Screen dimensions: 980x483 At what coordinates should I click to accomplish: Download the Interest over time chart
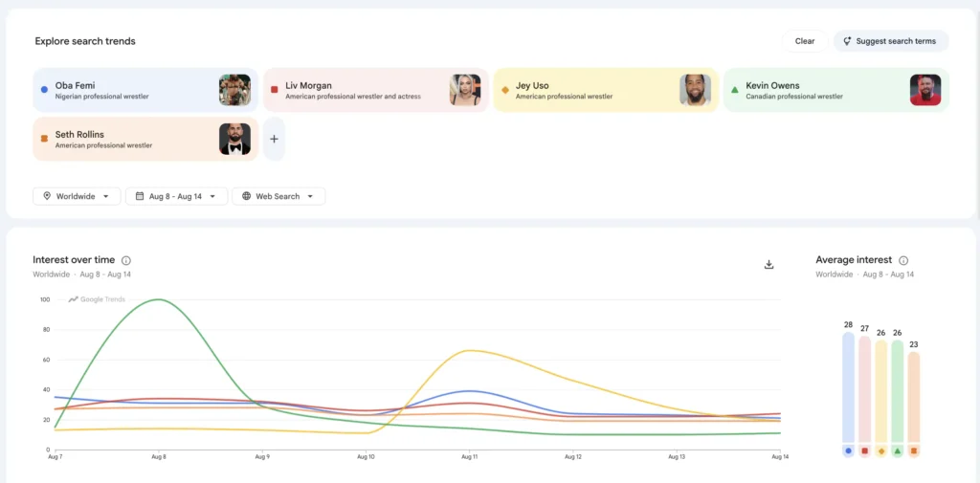click(x=768, y=264)
